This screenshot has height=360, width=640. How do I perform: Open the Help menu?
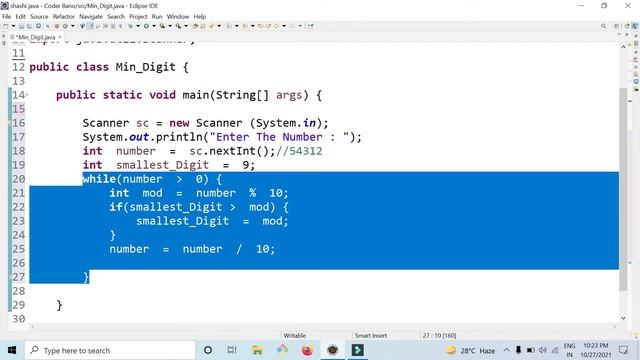pos(200,17)
